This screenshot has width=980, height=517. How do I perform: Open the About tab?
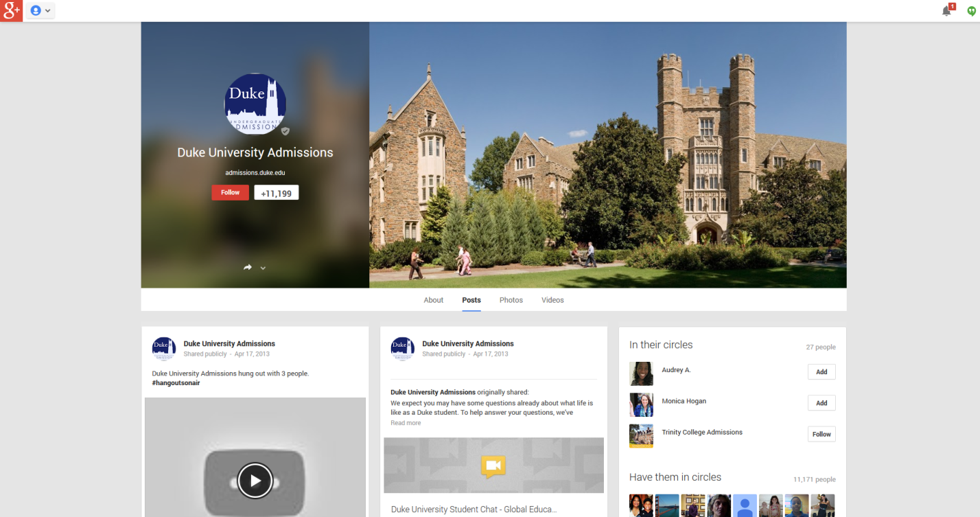(x=433, y=300)
